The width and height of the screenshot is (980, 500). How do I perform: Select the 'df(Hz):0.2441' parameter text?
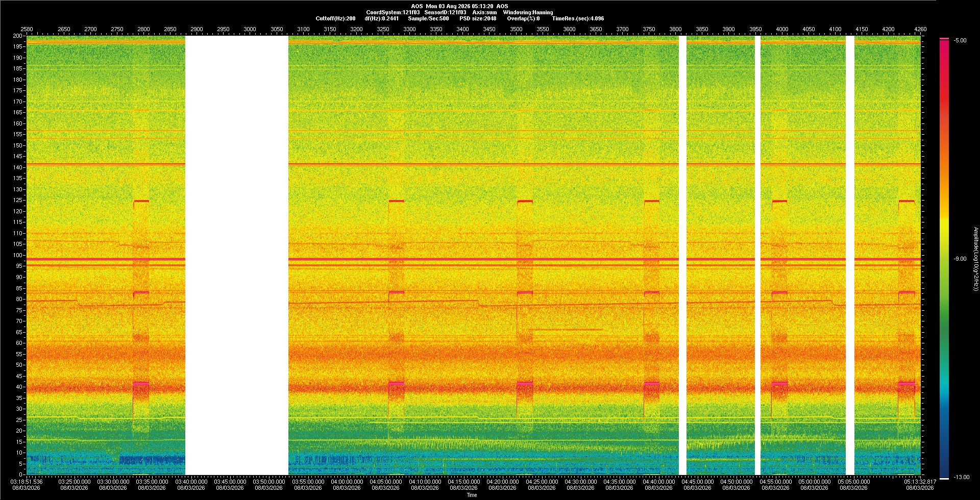click(x=382, y=18)
